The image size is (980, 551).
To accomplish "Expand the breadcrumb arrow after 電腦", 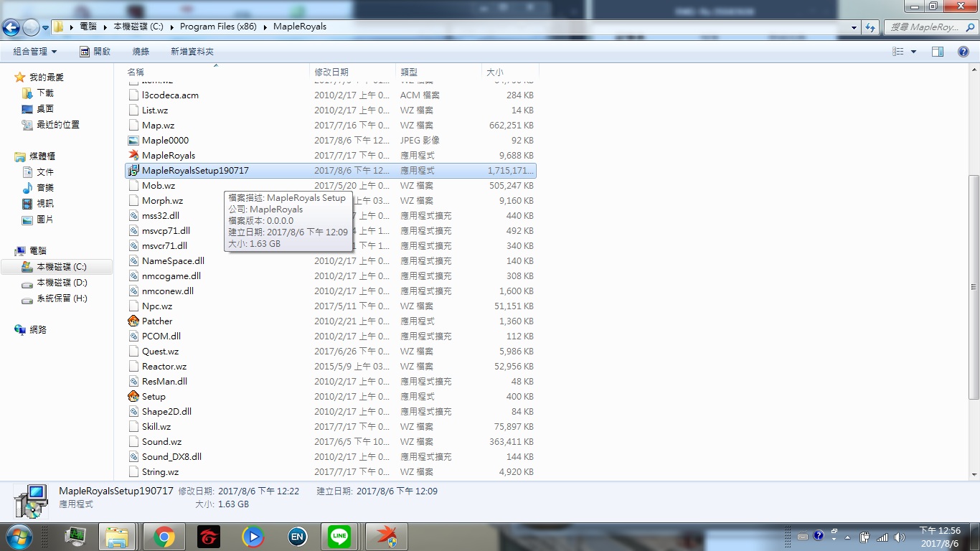I will (x=106, y=27).
